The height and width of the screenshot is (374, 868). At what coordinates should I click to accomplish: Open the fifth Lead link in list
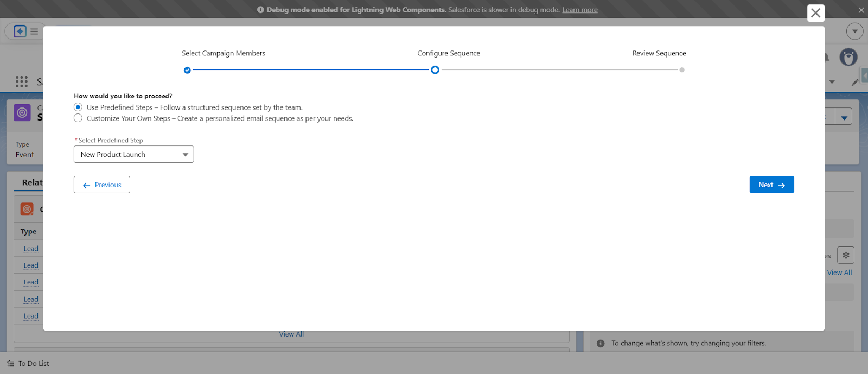pos(31,316)
